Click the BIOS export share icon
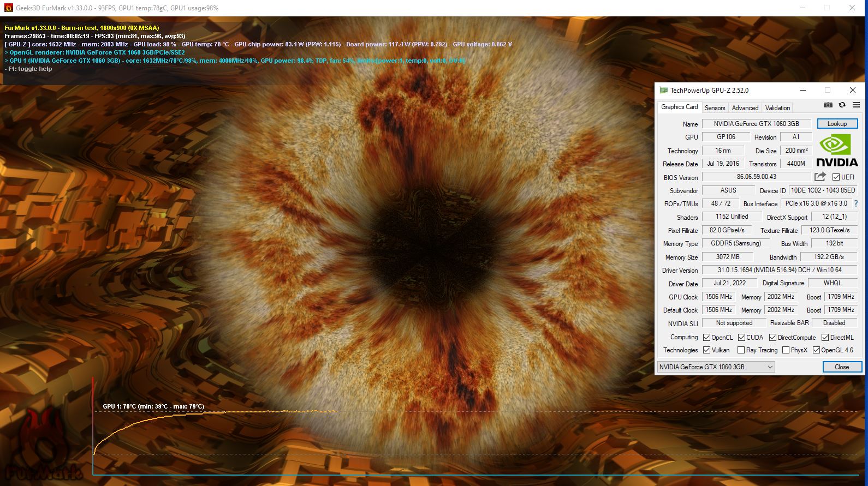 point(820,177)
